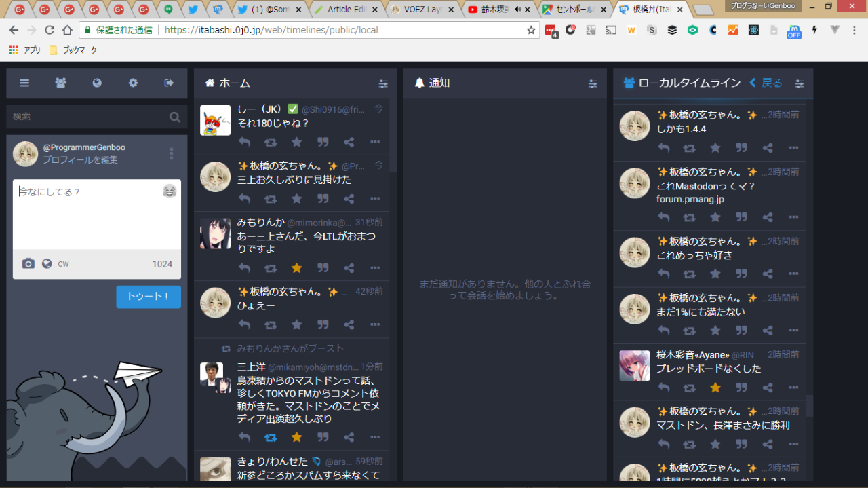Post with the トゥート! button

pos(149,297)
